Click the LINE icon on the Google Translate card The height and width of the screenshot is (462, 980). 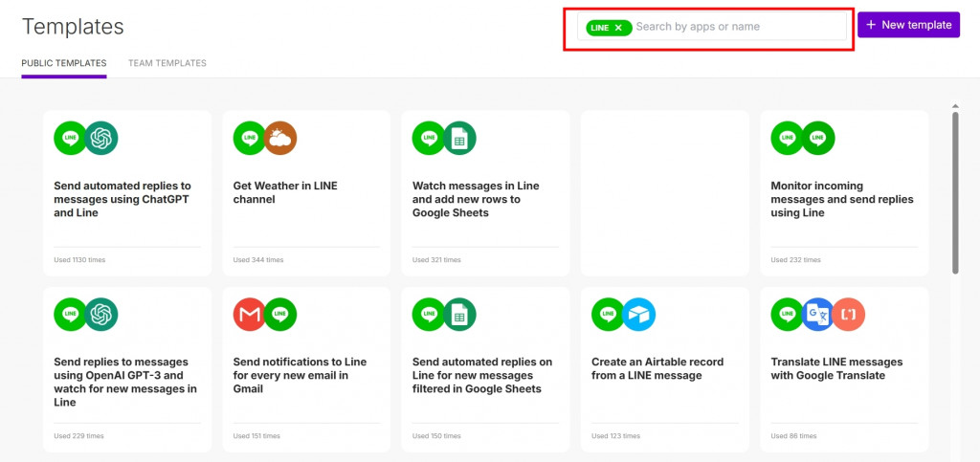tap(788, 314)
